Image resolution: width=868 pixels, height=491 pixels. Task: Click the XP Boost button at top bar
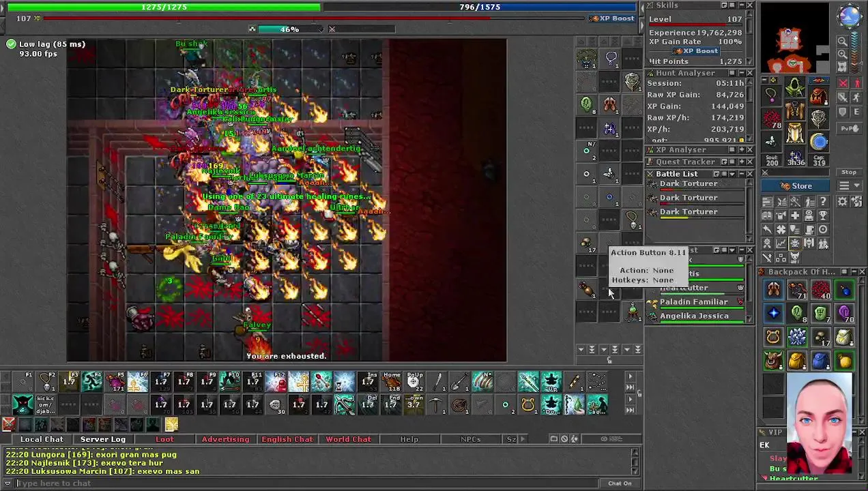(x=613, y=18)
